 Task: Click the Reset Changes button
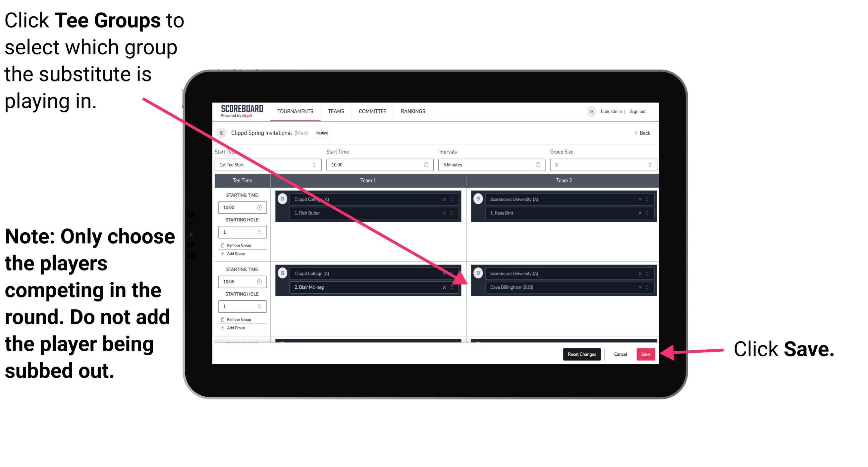point(578,353)
